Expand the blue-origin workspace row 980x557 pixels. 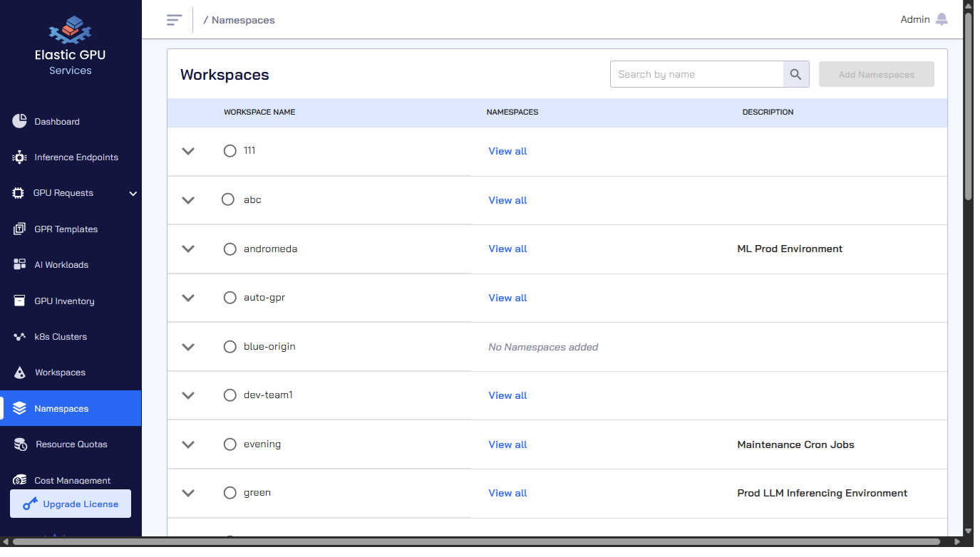pos(188,347)
